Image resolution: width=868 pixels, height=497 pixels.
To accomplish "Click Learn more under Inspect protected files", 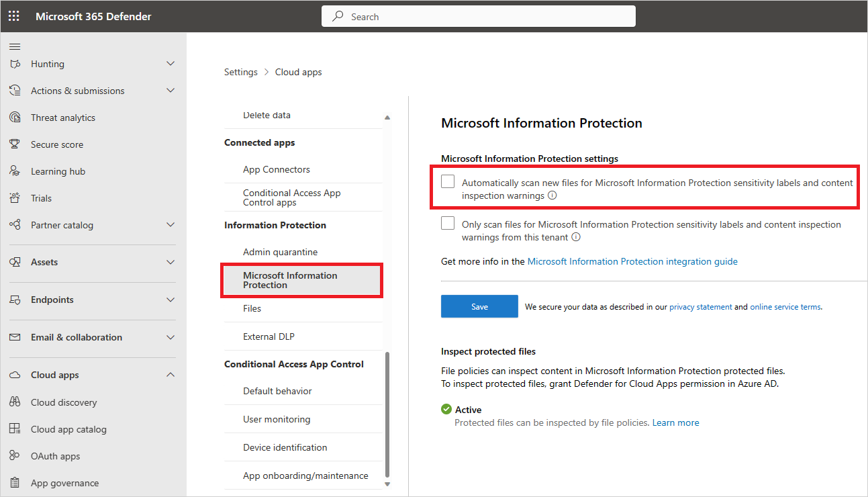I will coord(675,422).
